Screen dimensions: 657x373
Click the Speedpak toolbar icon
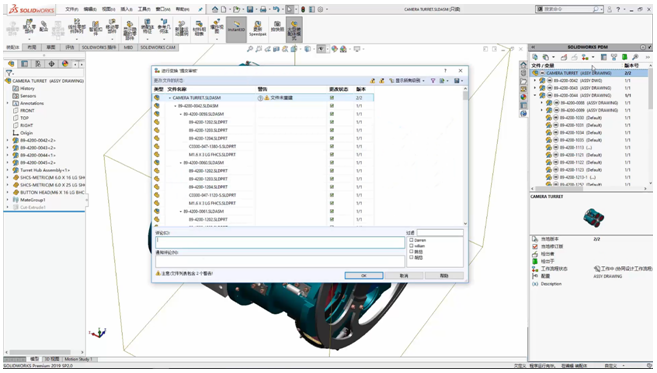(x=258, y=28)
